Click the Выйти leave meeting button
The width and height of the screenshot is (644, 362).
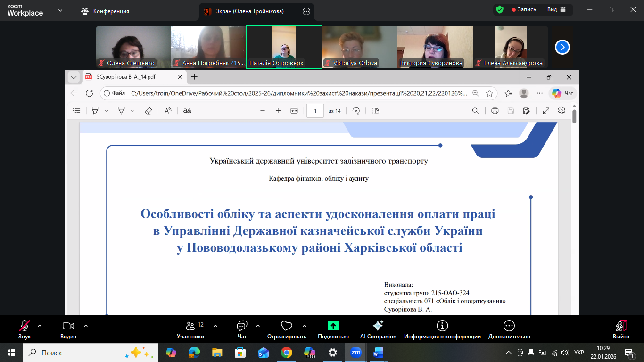[x=621, y=329]
